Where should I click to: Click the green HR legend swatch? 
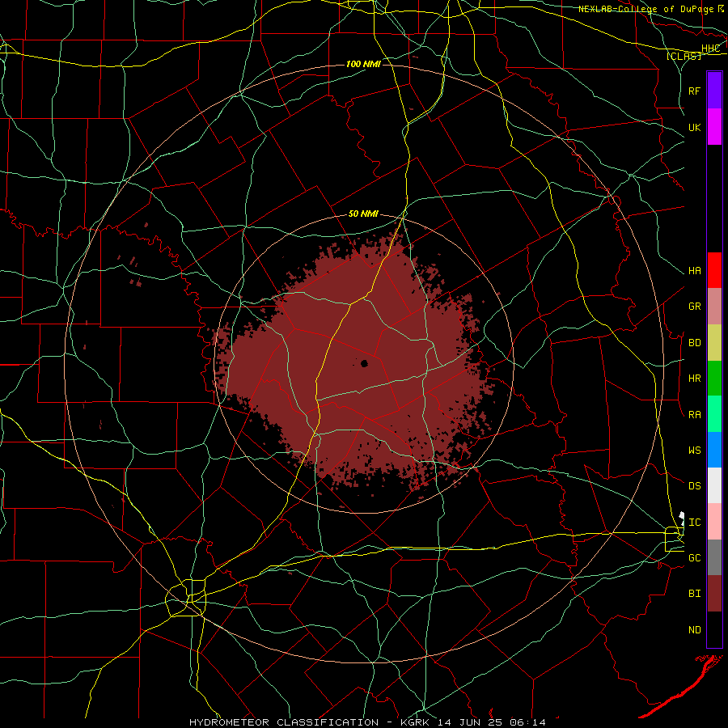coord(714,378)
